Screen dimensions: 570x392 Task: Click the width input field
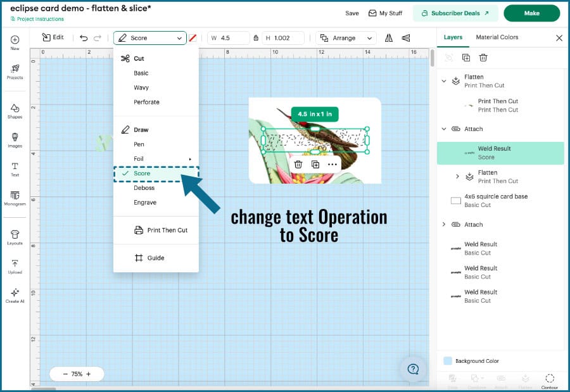229,38
